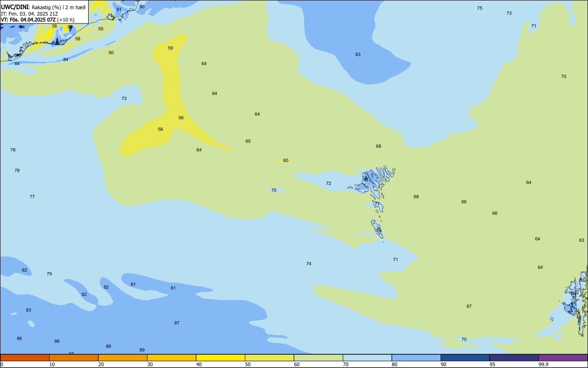
Task: Click the 0–10 dark orange legend swatch
Action: click(25, 357)
